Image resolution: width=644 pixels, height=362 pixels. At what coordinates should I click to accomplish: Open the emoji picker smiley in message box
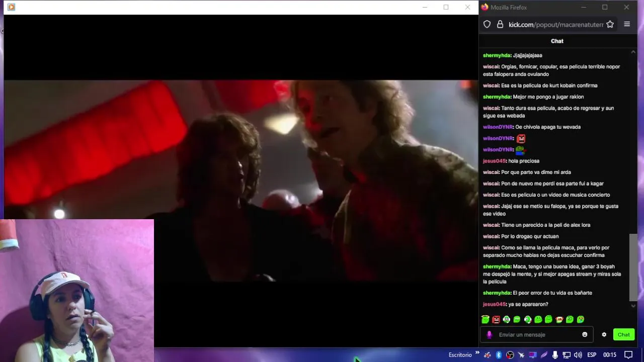click(585, 334)
